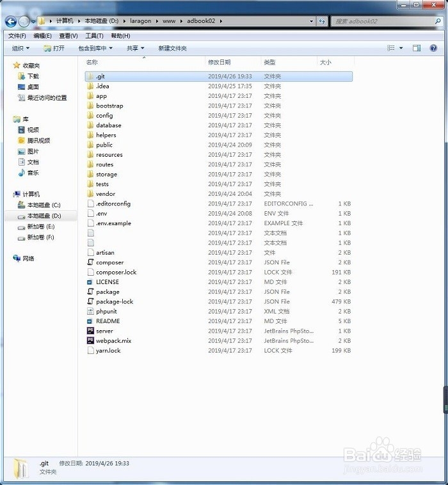Open the address bar history dropdown
The height and width of the screenshot is (485, 448).
click(x=311, y=21)
